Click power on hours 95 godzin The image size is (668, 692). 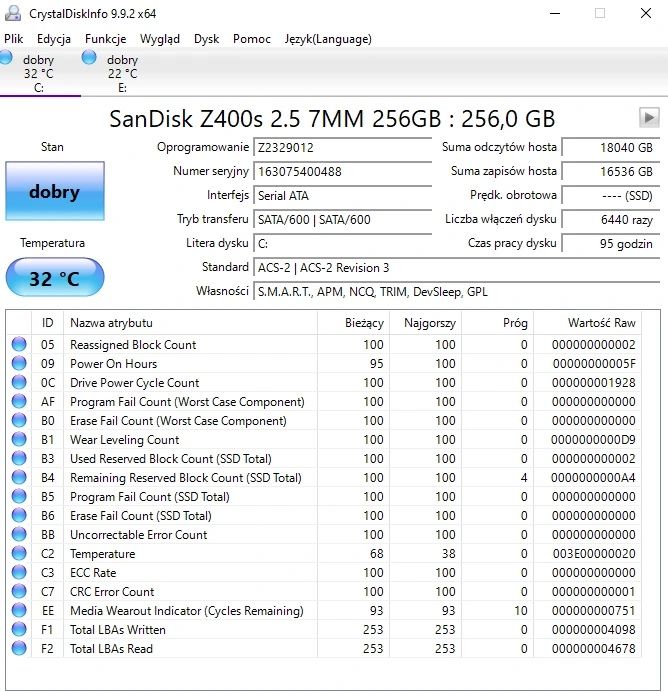pos(611,244)
